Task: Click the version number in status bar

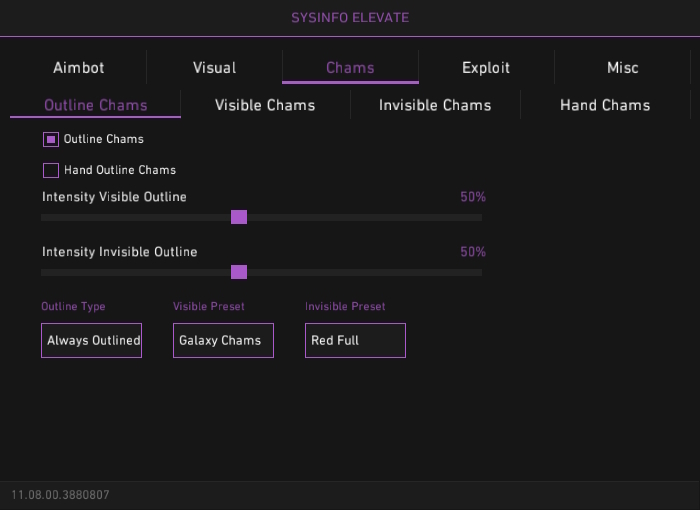Action: click(60, 495)
